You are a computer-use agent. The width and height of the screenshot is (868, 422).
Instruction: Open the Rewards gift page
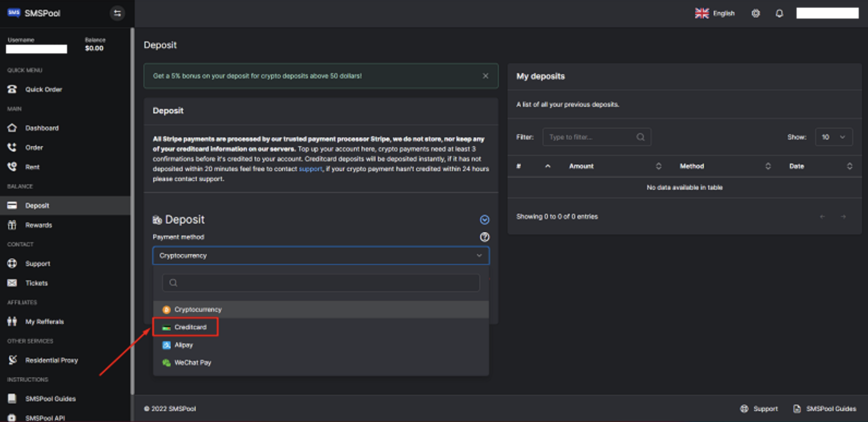click(x=38, y=225)
